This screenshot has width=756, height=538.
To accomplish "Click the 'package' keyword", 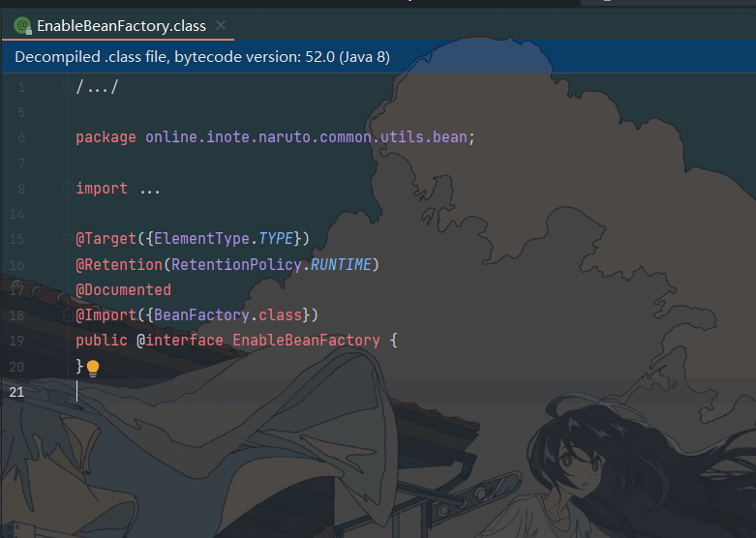I will pyautogui.click(x=106, y=137).
